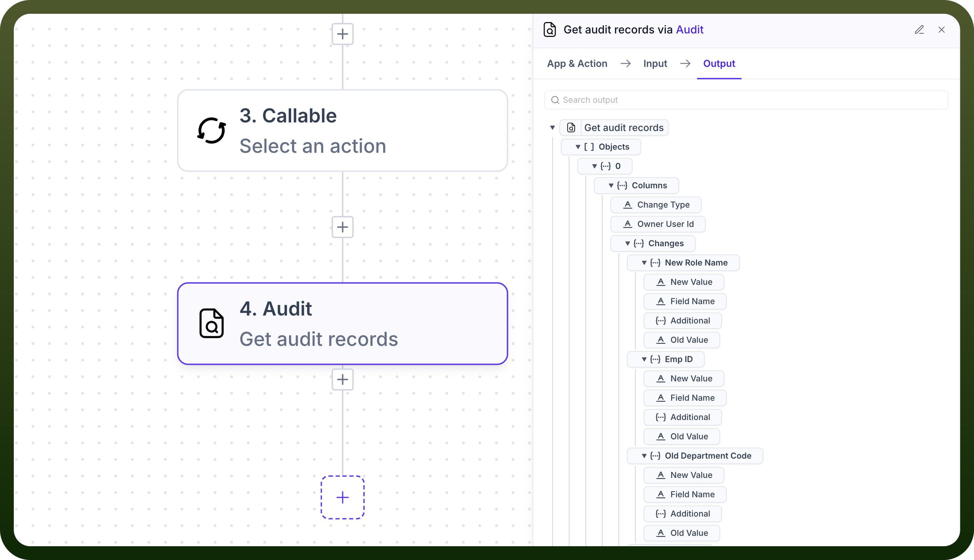Image resolution: width=974 pixels, height=560 pixels.
Task: Click the edit pencil icon in panel header
Action: [x=920, y=30]
